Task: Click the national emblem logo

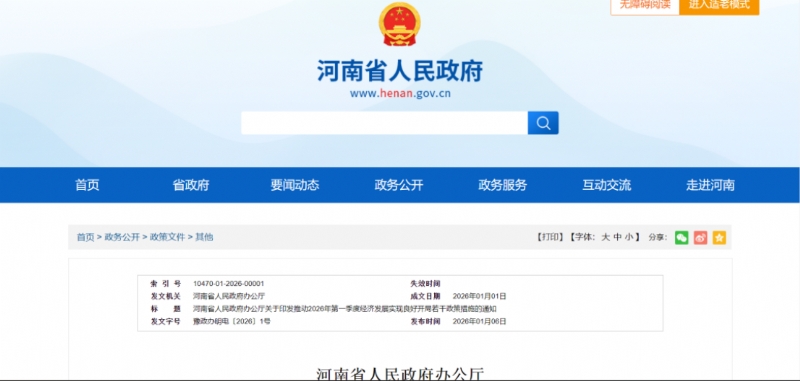Action: pos(399,24)
